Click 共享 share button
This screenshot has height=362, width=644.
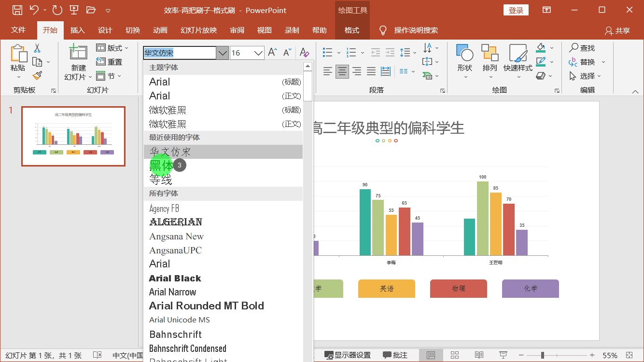(x=617, y=30)
